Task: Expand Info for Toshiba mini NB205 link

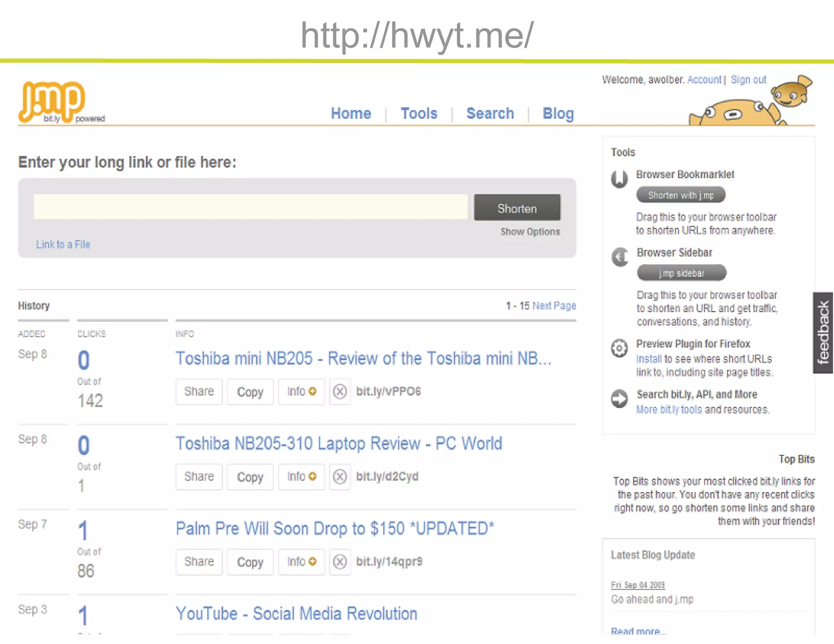Action: (x=301, y=392)
